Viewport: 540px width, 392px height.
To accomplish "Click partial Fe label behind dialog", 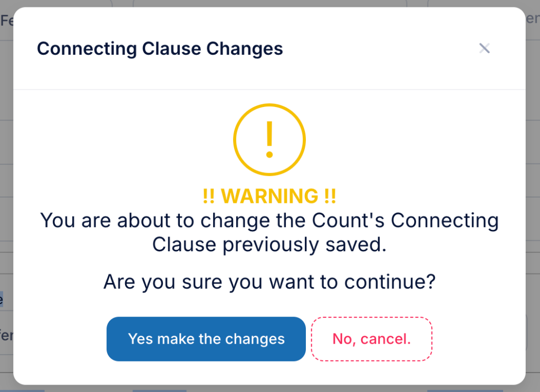I will point(6,21).
